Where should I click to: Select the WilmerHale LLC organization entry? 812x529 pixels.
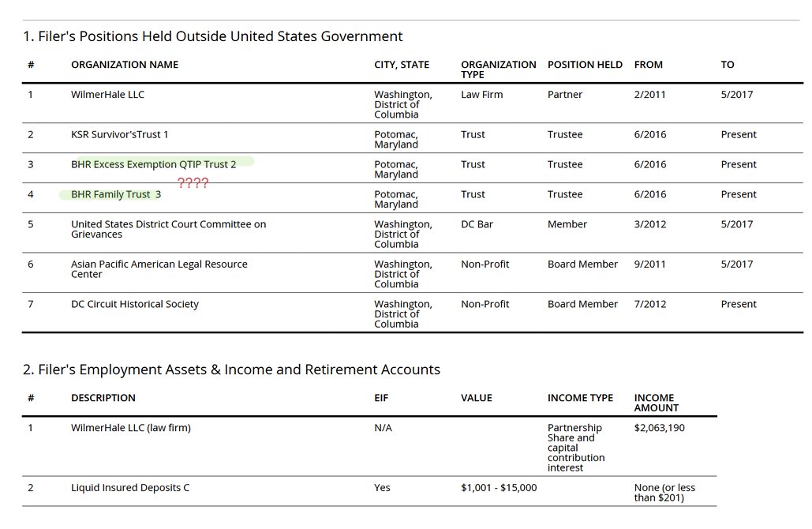tap(107, 95)
